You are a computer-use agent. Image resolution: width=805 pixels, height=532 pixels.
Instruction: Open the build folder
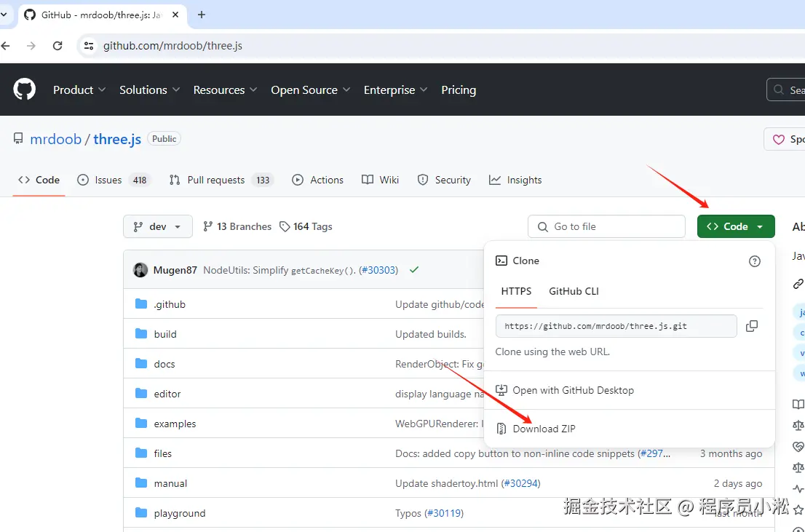click(x=165, y=334)
